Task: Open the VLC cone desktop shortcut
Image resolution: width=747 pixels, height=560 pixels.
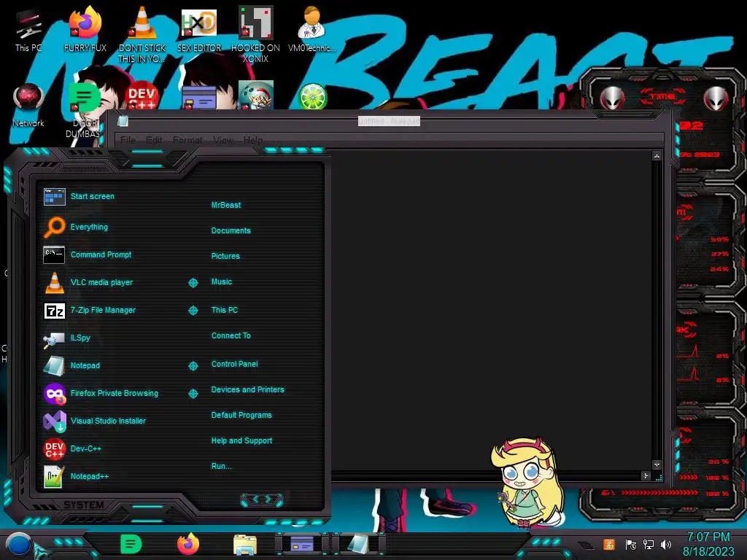Action: click(x=142, y=35)
